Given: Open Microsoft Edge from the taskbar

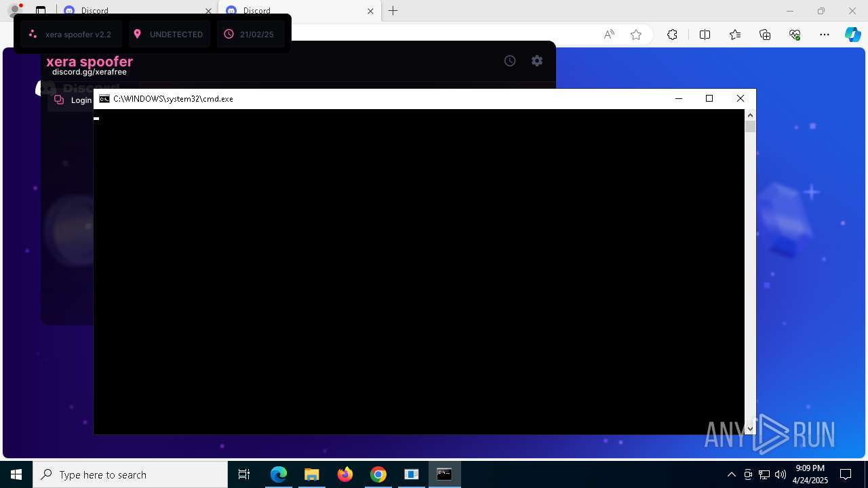Looking at the screenshot, I should point(279,474).
